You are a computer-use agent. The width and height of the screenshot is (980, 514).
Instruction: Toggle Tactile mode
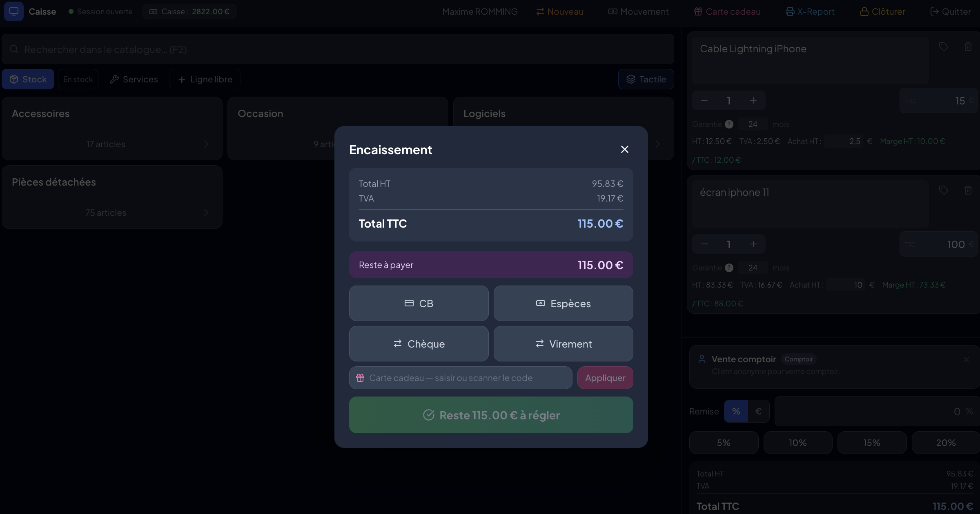pyautogui.click(x=646, y=79)
